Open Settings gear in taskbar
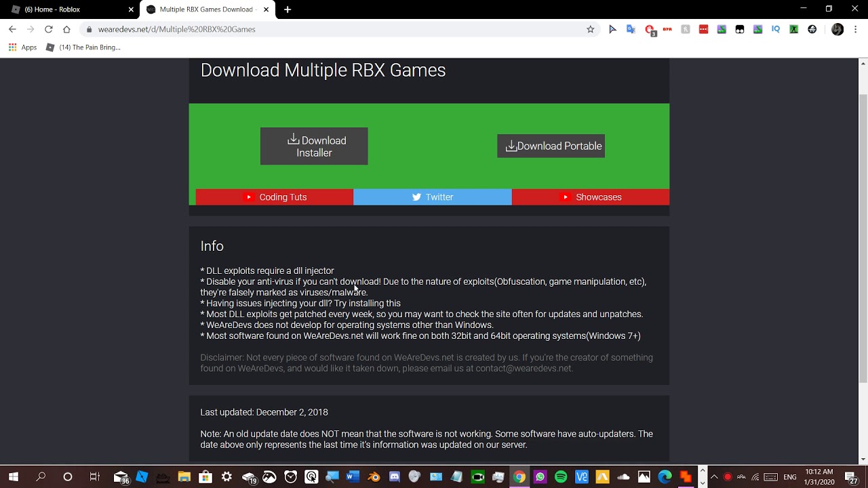 226,477
